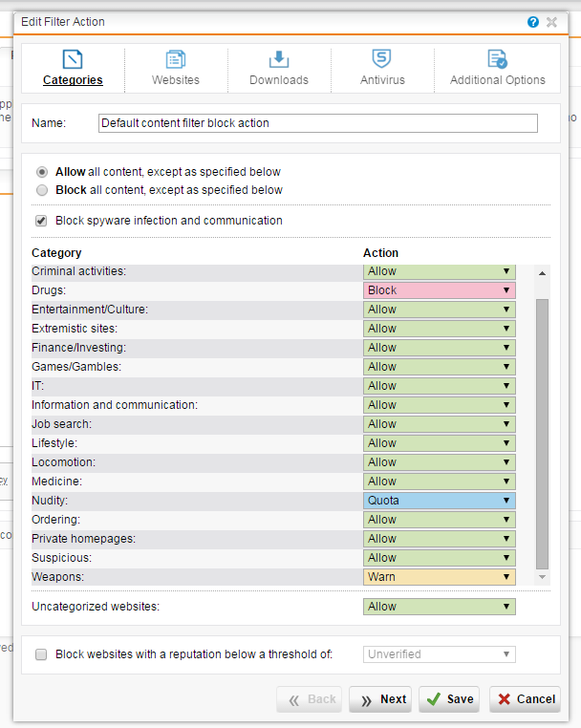Open Criminal activities action dropdown
Screen dimensions: 581x728
tap(439, 271)
